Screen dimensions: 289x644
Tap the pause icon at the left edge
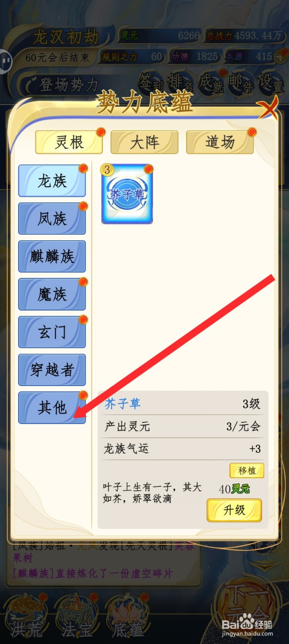6,61
